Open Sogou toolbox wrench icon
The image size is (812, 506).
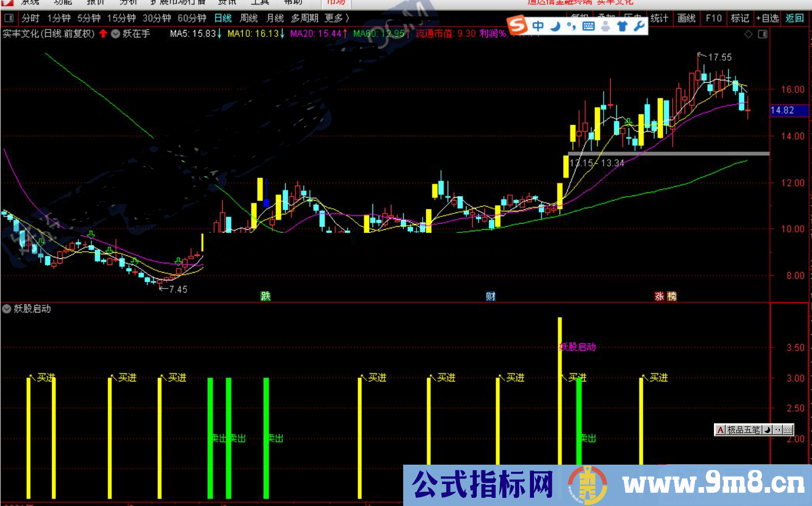pyautogui.click(x=639, y=26)
